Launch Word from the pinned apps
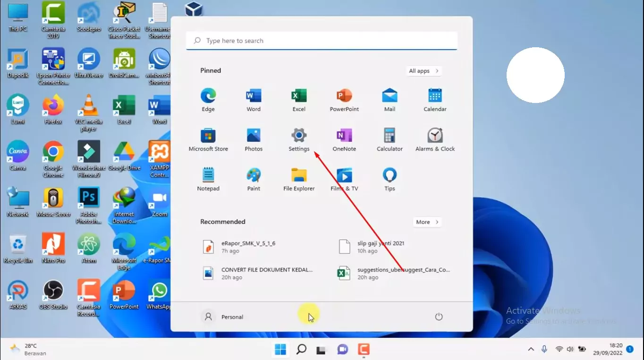This screenshot has width=644, height=360. pyautogui.click(x=254, y=100)
